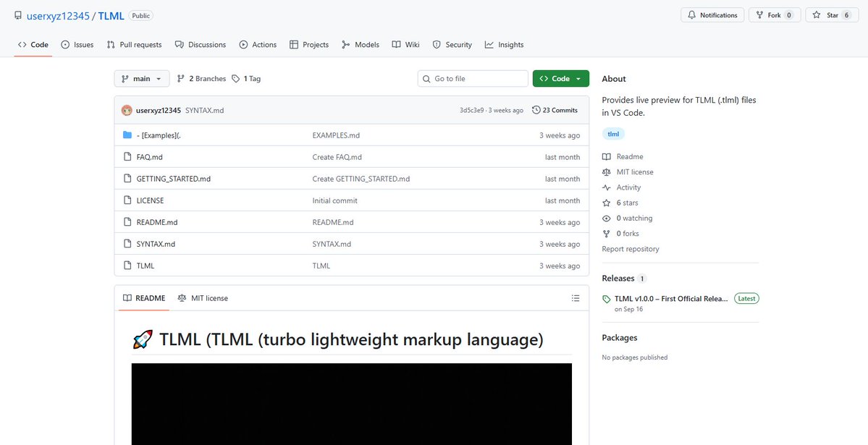Expand the green Code dropdown button
Viewport: 868px width, 445px height.
point(561,79)
